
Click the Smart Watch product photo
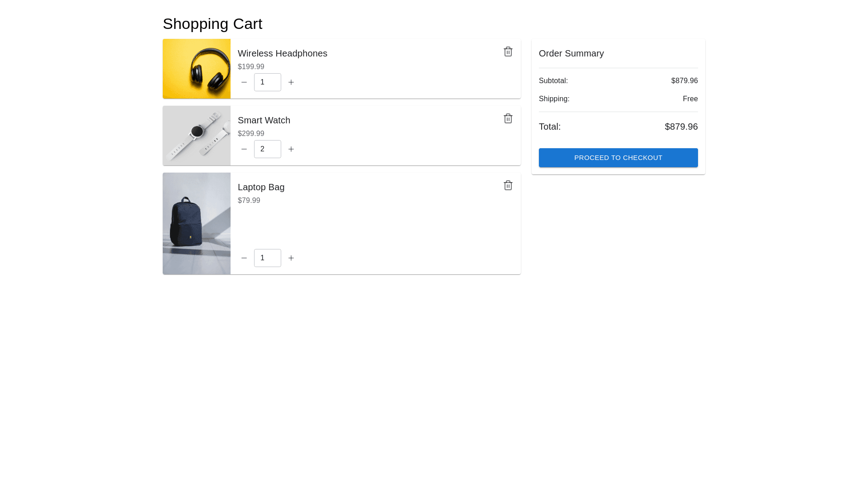(197, 136)
